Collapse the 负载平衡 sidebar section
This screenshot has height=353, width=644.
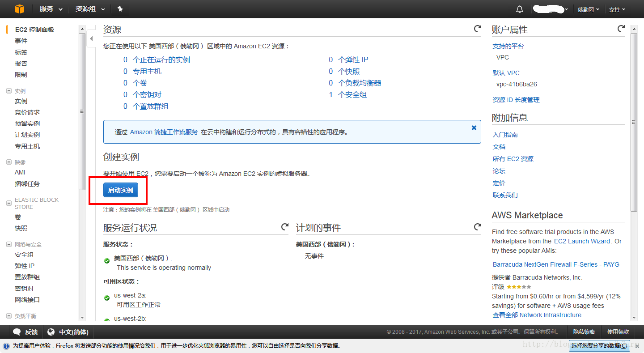pos(9,316)
